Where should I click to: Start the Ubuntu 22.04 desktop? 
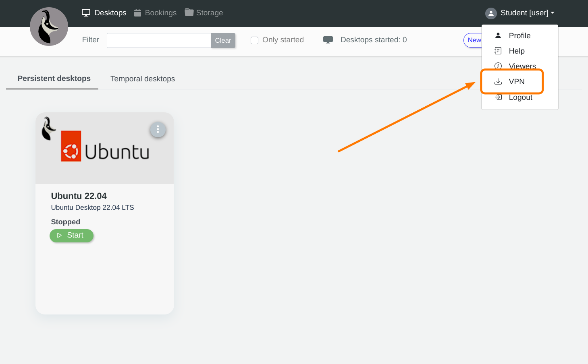pyautogui.click(x=71, y=236)
